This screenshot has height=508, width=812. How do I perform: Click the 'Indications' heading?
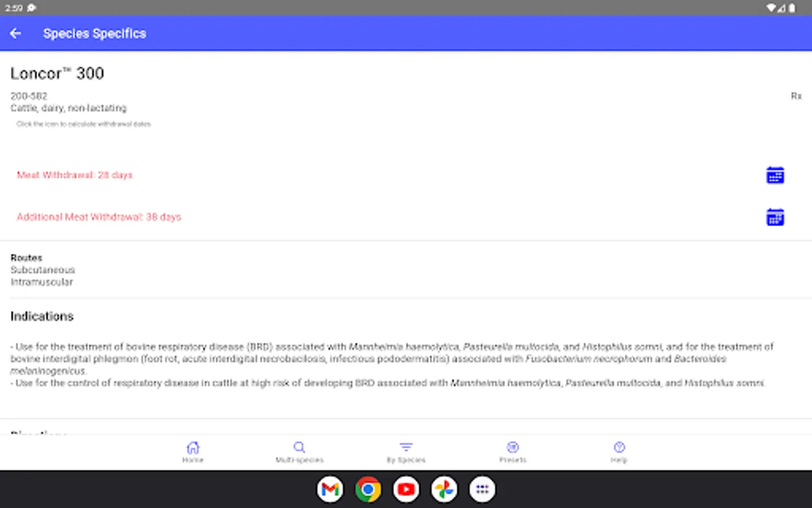[42, 316]
